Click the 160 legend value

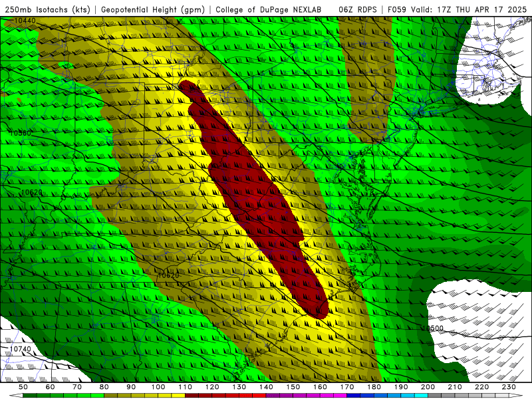click(321, 387)
